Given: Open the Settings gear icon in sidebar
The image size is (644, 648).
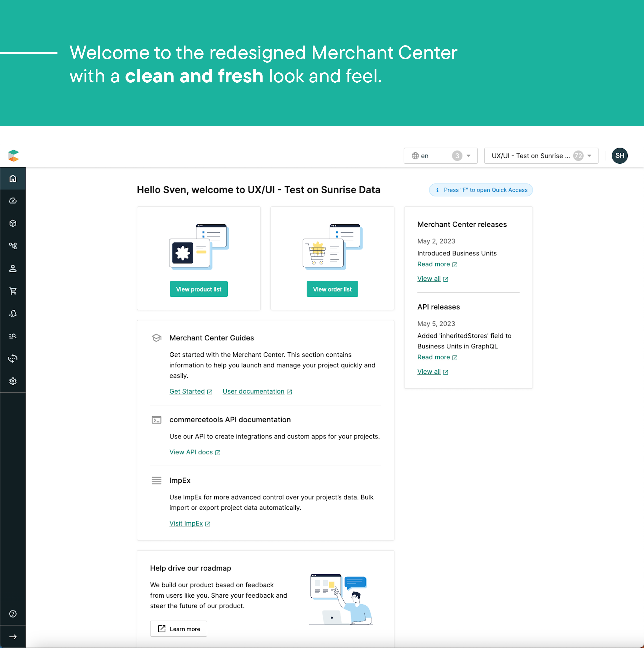Looking at the screenshot, I should pyautogui.click(x=13, y=381).
